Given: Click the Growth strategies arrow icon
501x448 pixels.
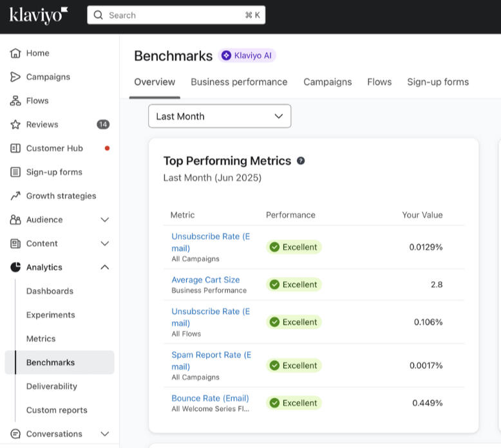Looking at the screenshot, I should (x=15, y=196).
